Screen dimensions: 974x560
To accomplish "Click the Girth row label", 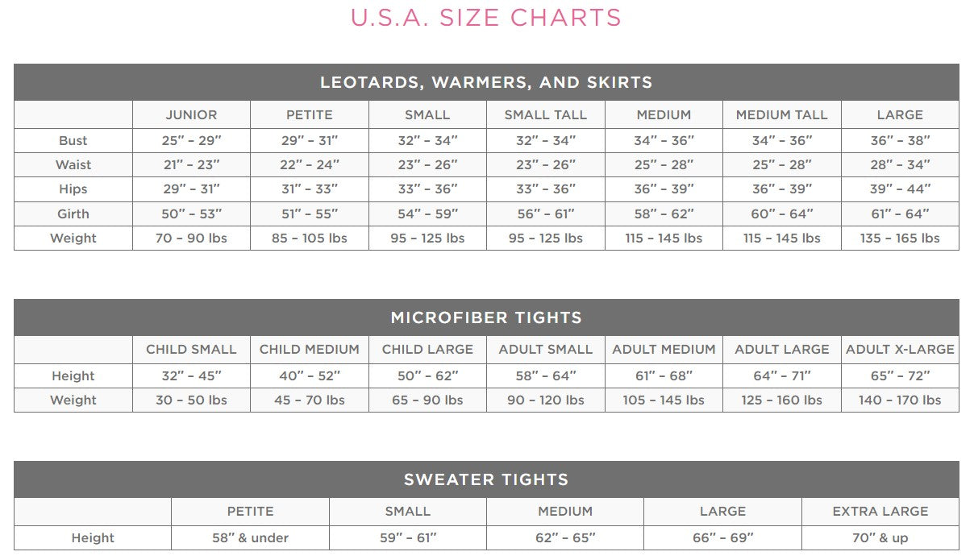I will click(x=73, y=214).
